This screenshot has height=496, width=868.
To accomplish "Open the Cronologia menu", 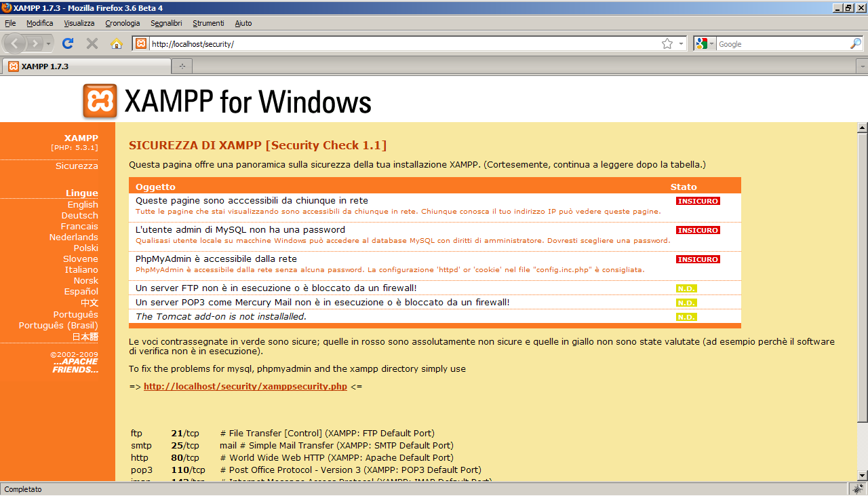I will (x=123, y=23).
